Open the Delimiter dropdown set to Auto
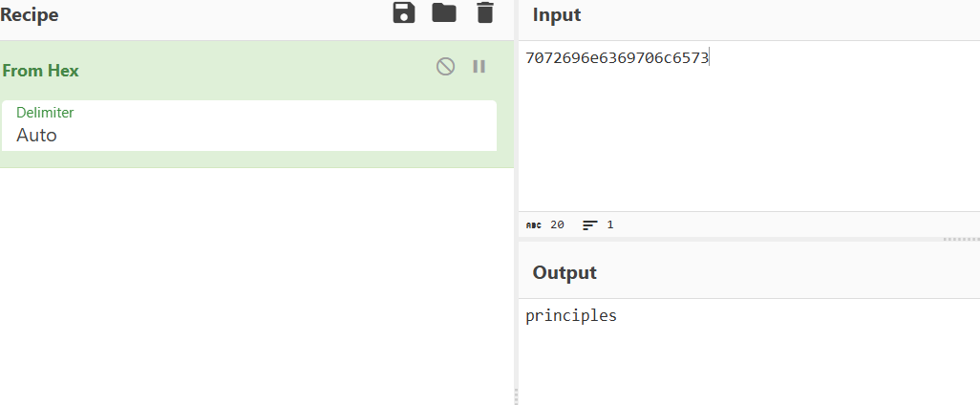This screenshot has width=980, height=405. (x=248, y=125)
